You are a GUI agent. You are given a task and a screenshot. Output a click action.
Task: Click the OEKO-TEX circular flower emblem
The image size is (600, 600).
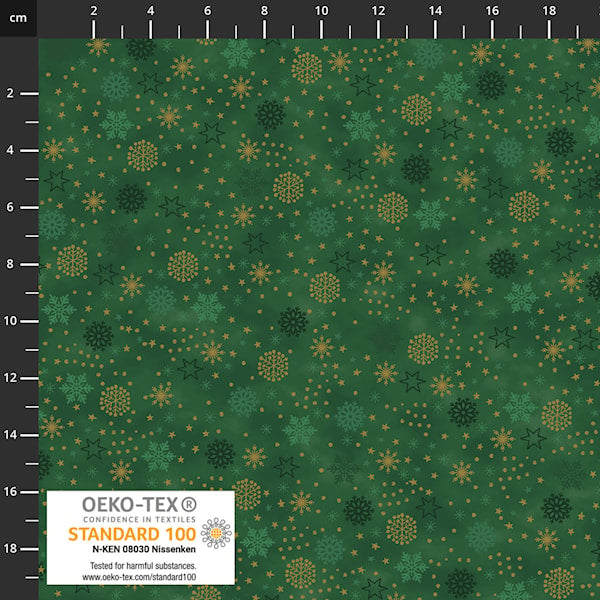(215, 533)
